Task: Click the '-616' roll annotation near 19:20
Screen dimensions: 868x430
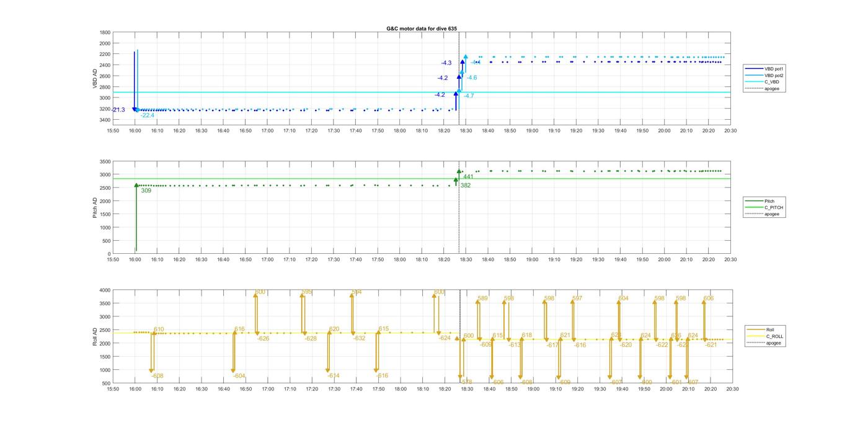Action: click(580, 345)
